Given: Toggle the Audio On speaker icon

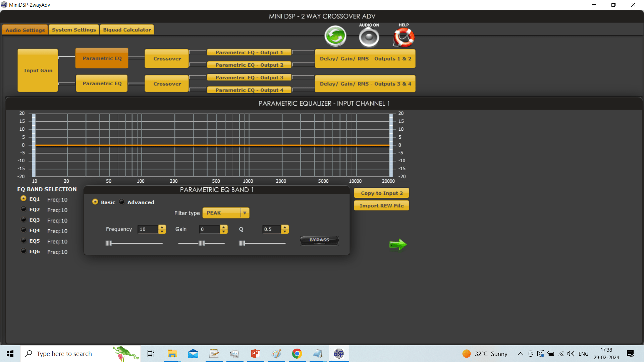Looking at the screenshot, I should (369, 37).
